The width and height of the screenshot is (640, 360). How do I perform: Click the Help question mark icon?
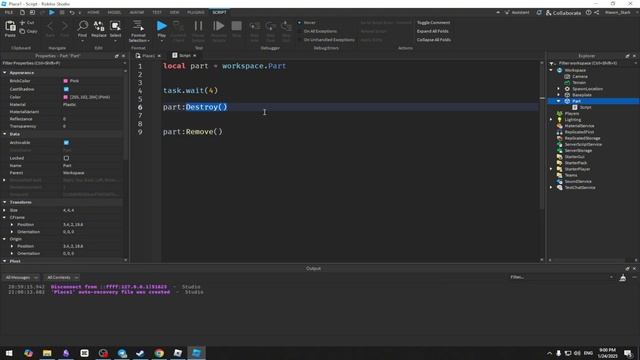coord(589,13)
